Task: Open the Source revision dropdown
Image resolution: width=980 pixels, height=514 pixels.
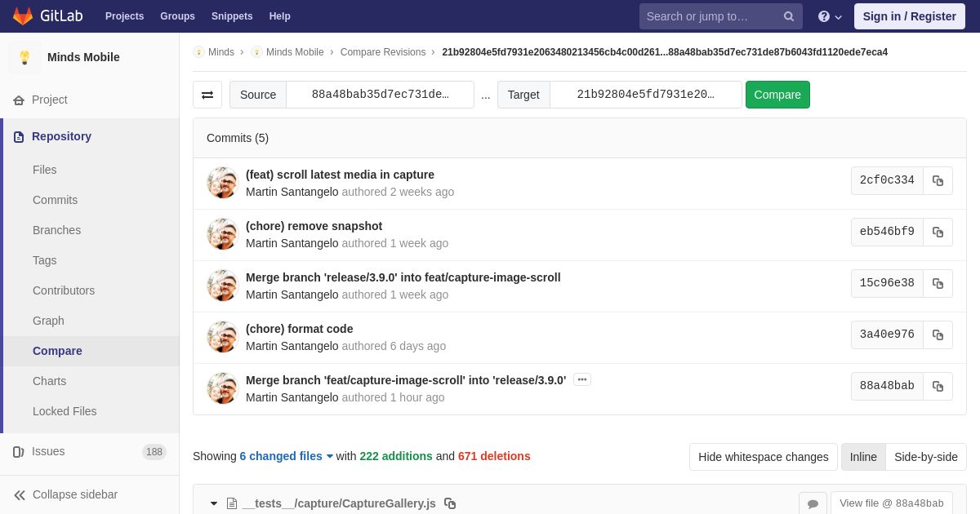Action: pyautogui.click(x=380, y=95)
